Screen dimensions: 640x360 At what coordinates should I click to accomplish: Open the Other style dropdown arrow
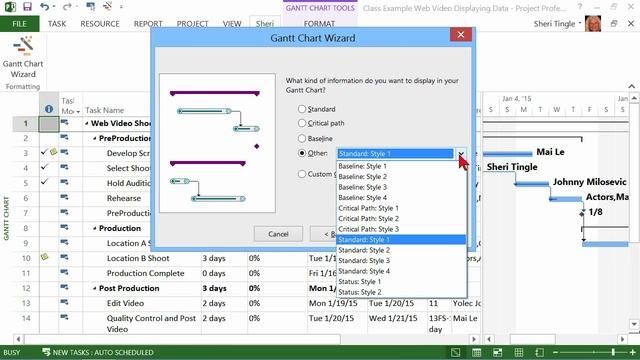point(461,153)
